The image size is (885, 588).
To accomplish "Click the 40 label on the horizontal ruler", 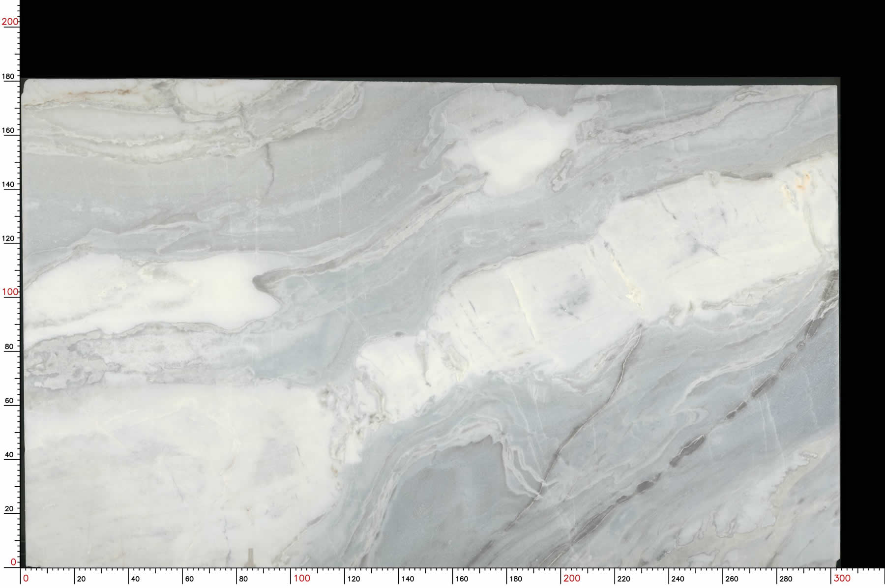I will tap(135, 579).
